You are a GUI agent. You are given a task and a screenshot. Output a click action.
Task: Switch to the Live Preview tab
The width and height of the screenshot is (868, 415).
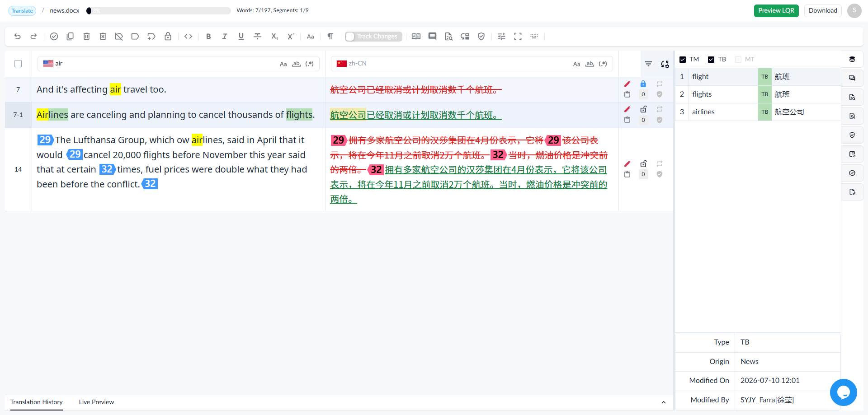tap(96, 402)
